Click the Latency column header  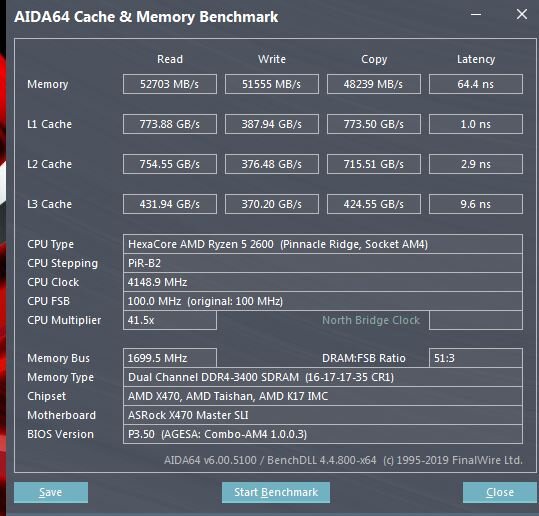[x=476, y=59]
